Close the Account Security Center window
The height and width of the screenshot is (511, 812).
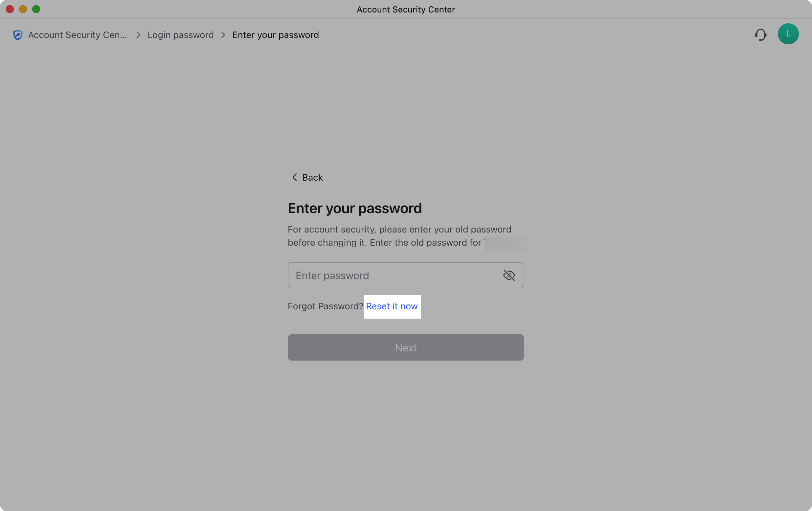coord(10,9)
